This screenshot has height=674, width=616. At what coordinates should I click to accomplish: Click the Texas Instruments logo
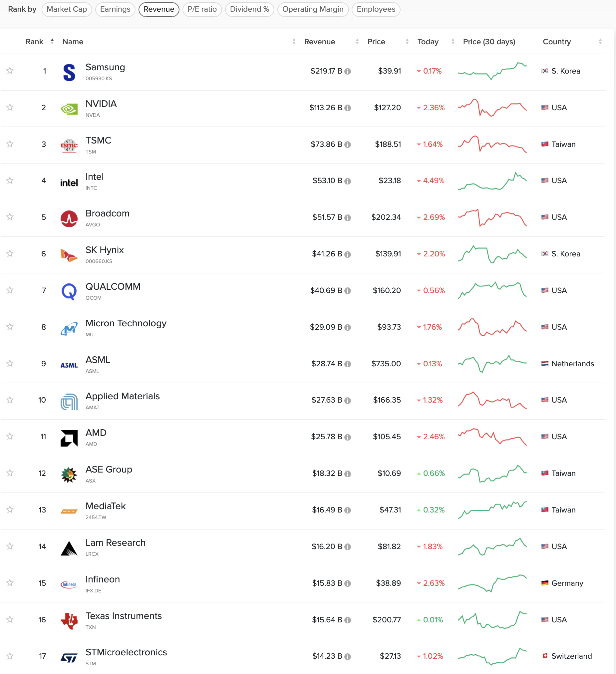(69, 621)
